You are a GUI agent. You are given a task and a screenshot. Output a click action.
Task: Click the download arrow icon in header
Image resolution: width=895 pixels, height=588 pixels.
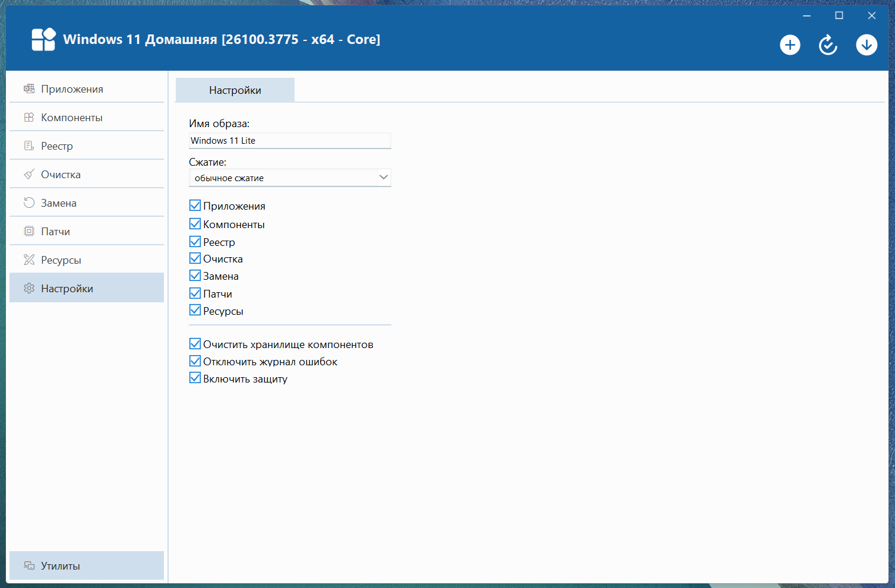(x=866, y=45)
